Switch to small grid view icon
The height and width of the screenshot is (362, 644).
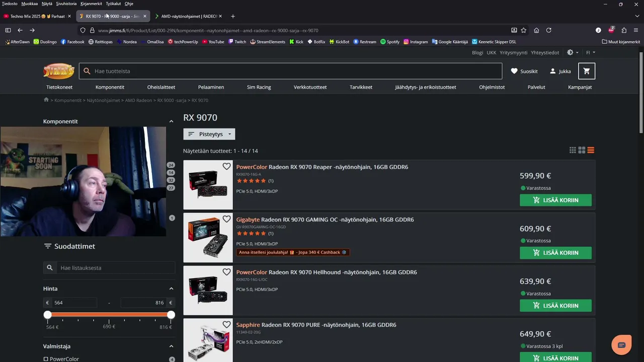573,150
